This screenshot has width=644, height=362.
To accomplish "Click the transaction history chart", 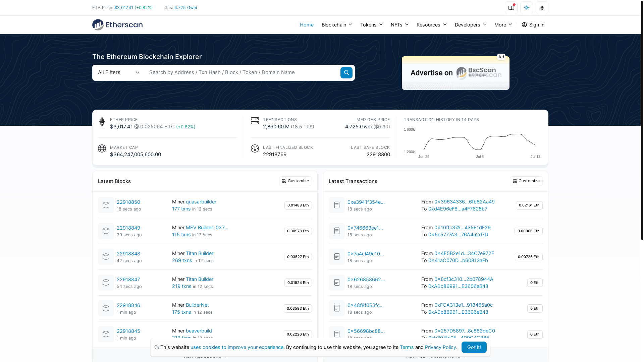I will 472,143.
